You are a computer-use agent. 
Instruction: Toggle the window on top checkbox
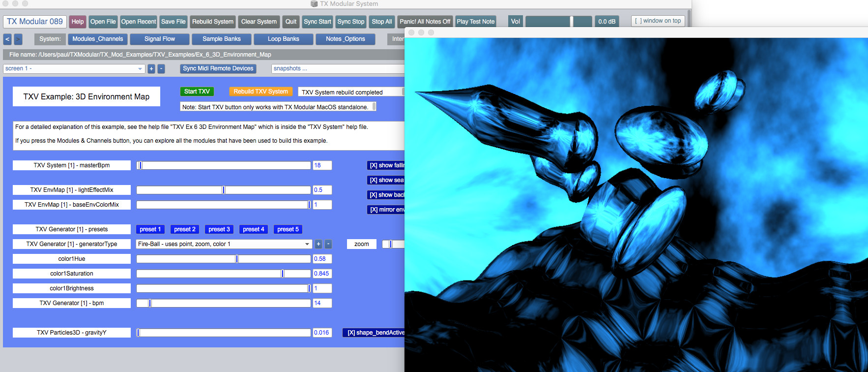[658, 21]
